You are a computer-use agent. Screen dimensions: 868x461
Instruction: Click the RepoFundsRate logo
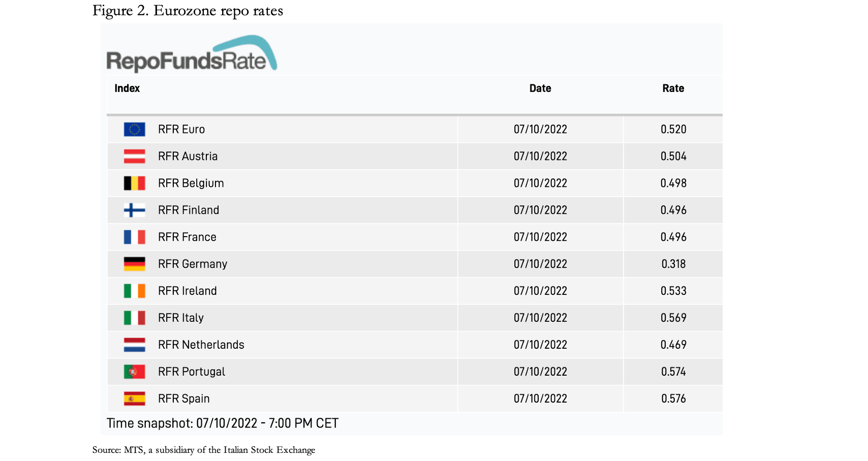(x=192, y=53)
